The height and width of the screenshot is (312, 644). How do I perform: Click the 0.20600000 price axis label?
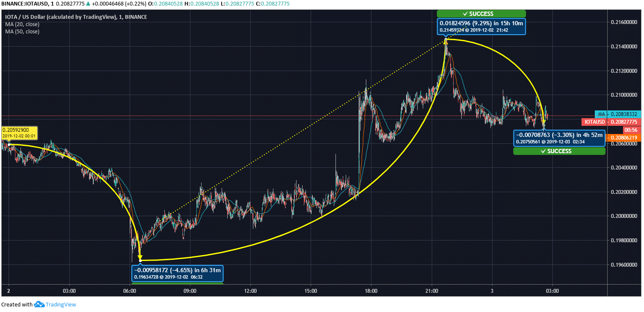point(625,143)
